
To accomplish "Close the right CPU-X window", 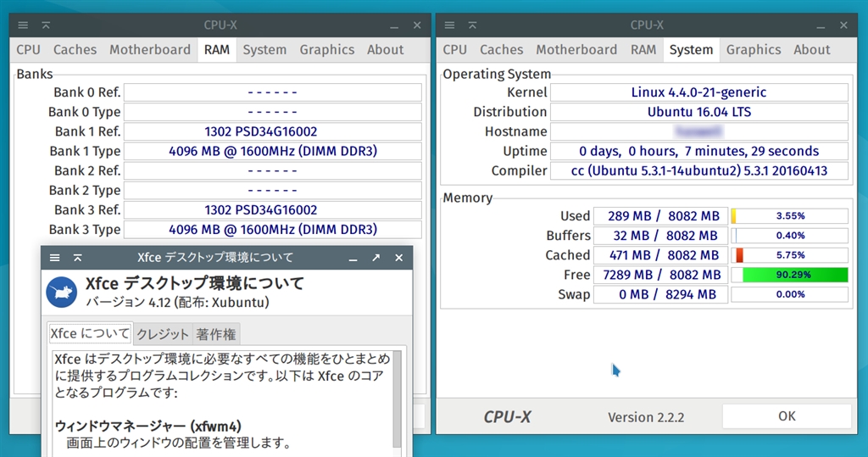I will 843,25.
